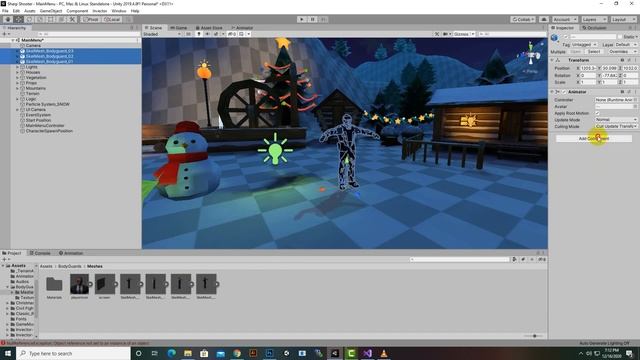Open the Collab dropdown

[x=523, y=19]
